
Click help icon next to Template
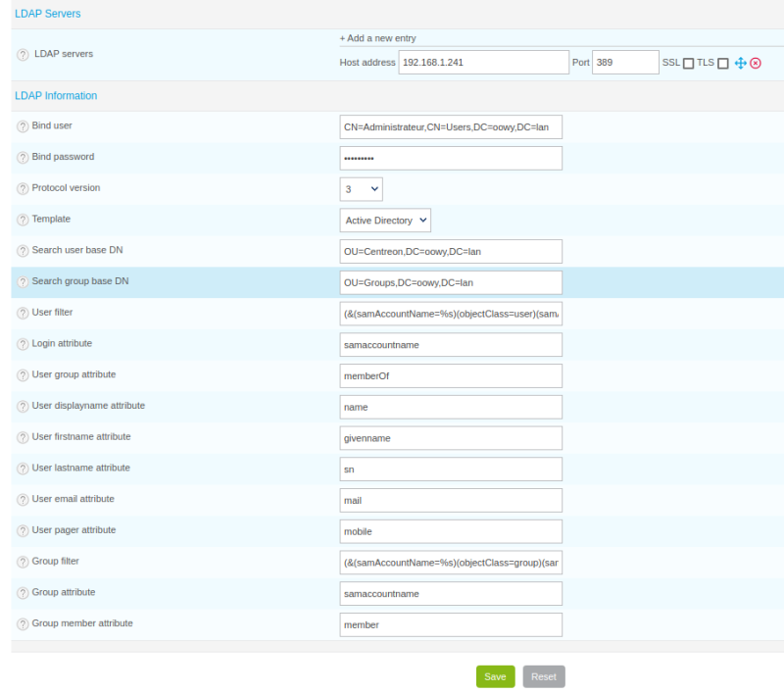(x=23, y=220)
